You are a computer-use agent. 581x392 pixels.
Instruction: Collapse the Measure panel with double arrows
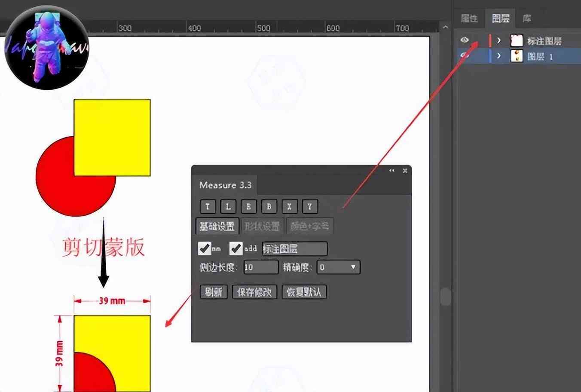(x=392, y=171)
